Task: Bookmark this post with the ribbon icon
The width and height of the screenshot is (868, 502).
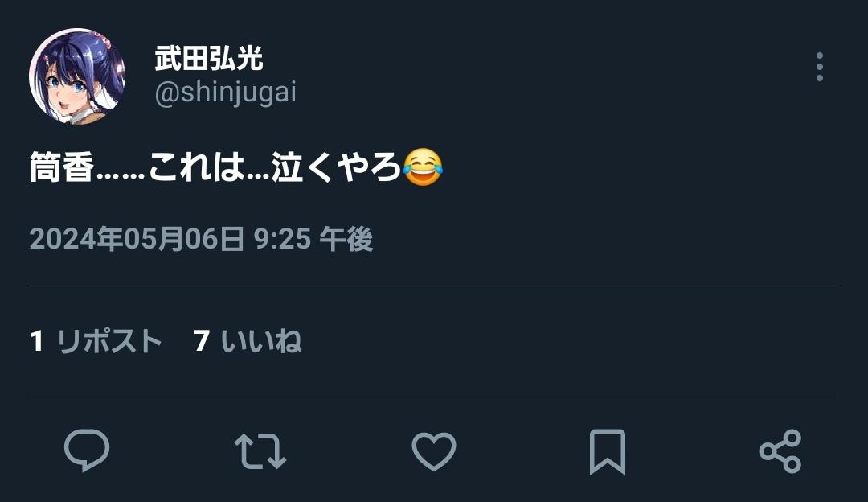Action: pos(608,451)
